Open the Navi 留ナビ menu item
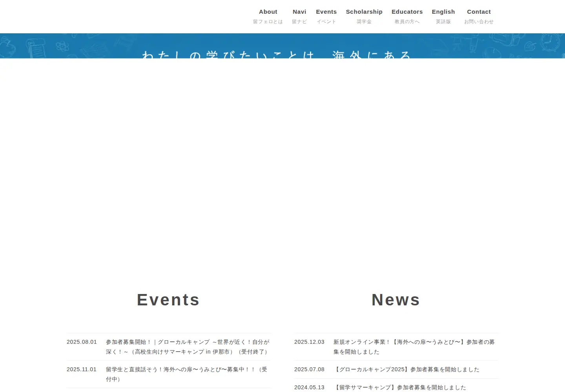The height and width of the screenshot is (392, 565). click(299, 16)
